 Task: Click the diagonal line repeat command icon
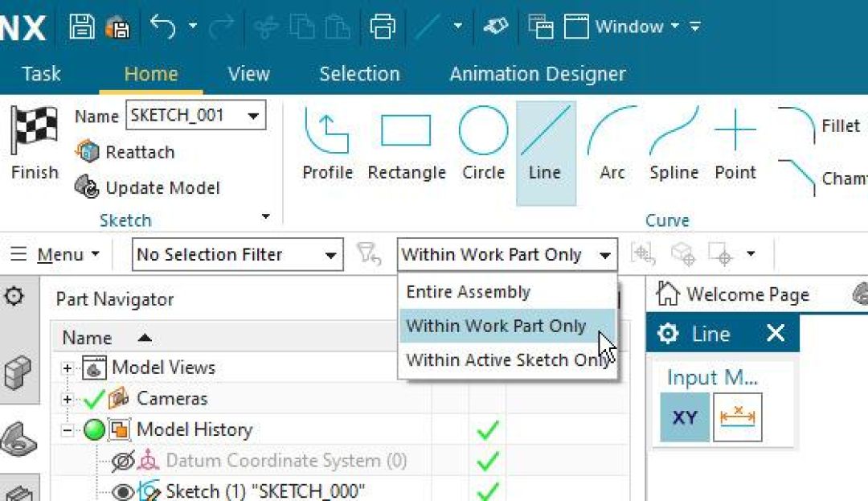[x=428, y=27]
